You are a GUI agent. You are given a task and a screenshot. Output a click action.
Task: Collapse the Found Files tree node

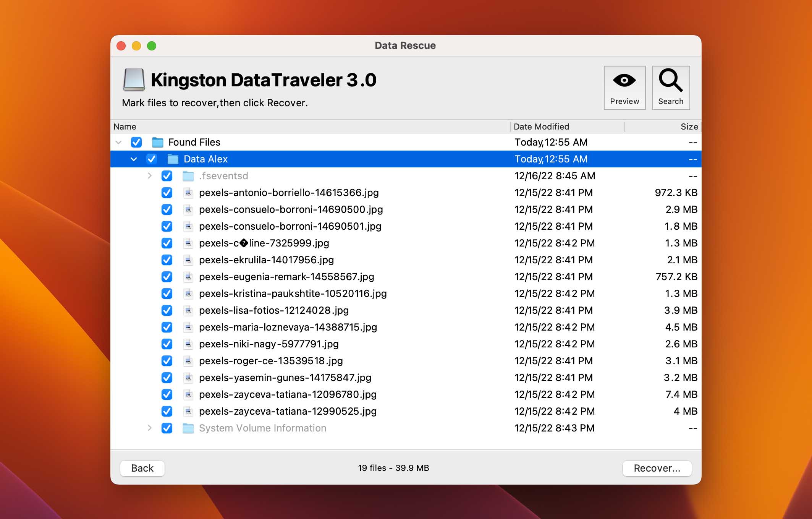(x=119, y=143)
